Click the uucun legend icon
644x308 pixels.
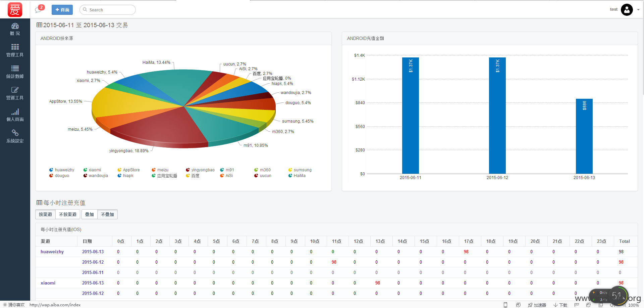[x=256, y=176]
